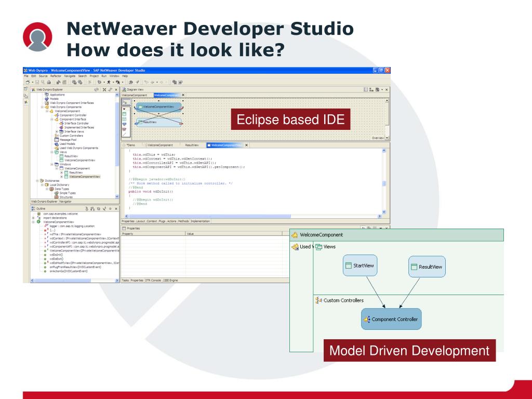Select ResultView under Views node
532x399 pixels.
point(71,156)
